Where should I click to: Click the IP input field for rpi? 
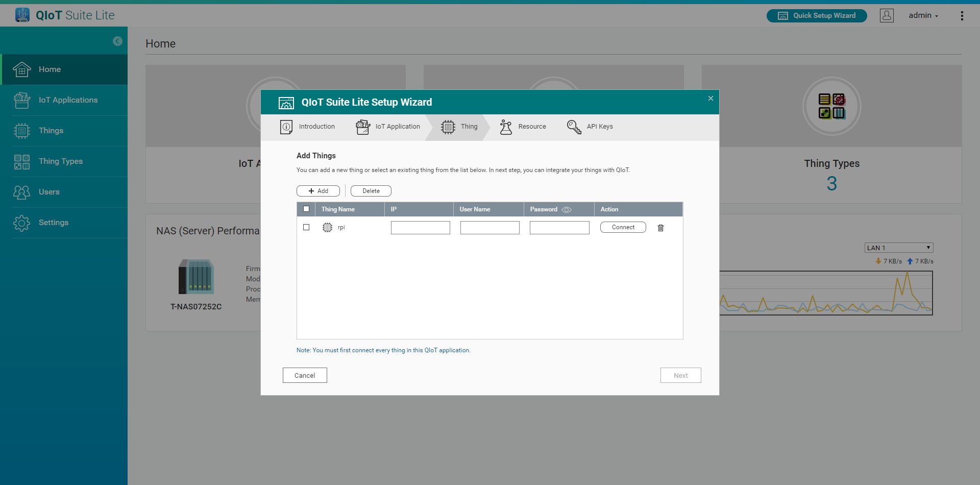(x=420, y=228)
